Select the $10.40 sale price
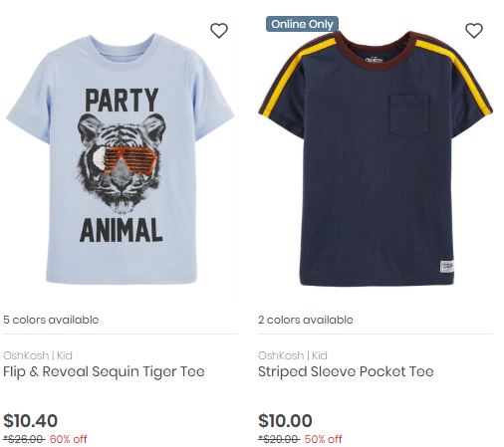 [30, 421]
